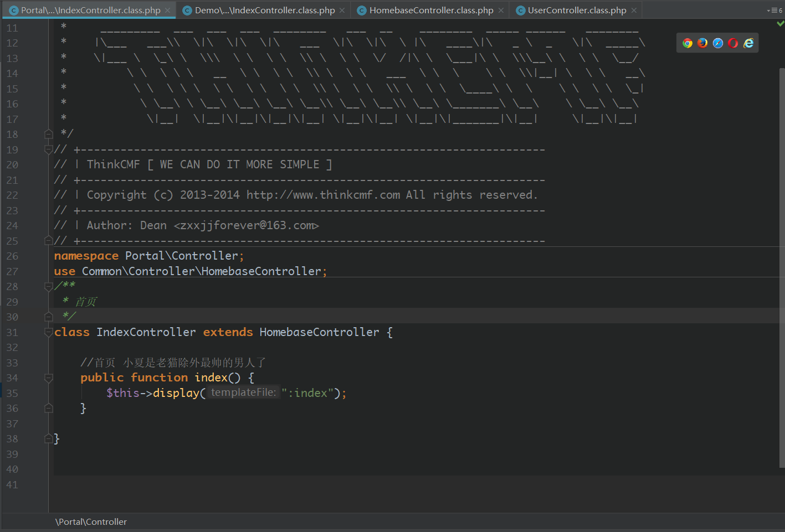This screenshot has height=532, width=785.
Task: Close Demo IndexController.class.php tab
Action: point(342,11)
